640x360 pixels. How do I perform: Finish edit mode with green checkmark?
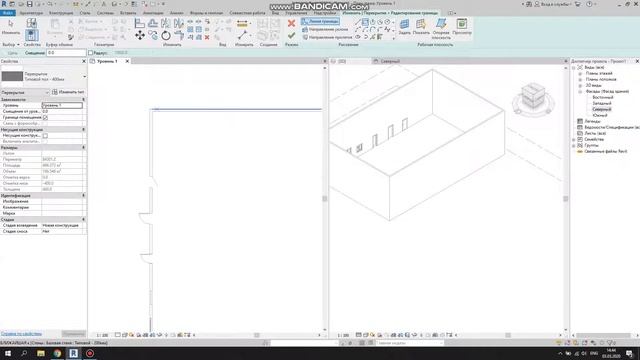click(x=291, y=36)
